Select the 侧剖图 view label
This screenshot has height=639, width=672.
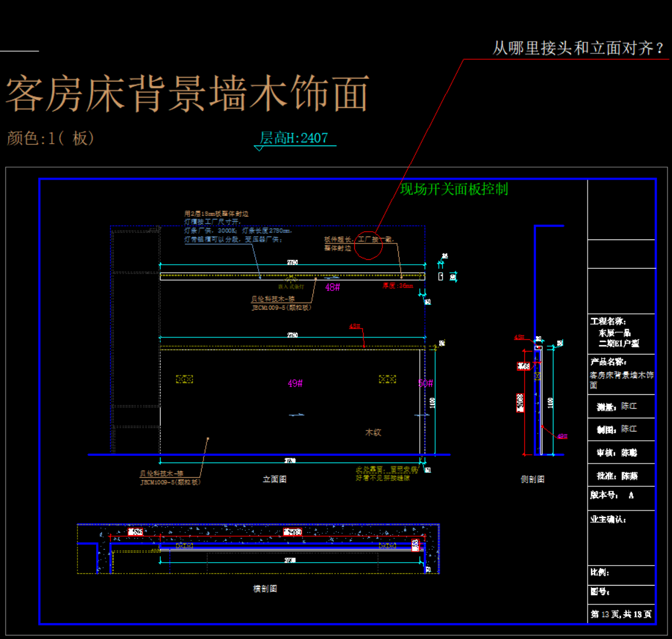point(532,479)
